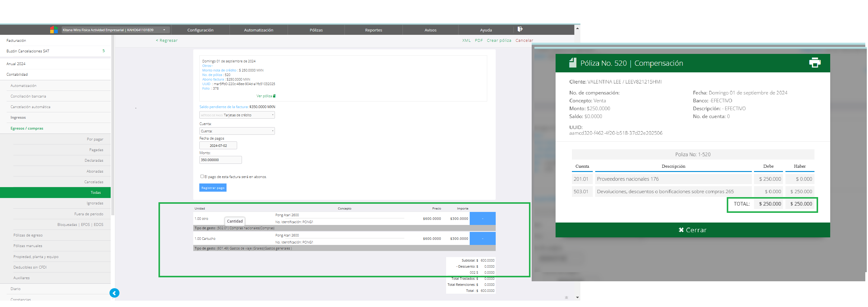Click the green icon next to Ver póliza
Image resolution: width=868 pixels, height=307 pixels.
[274, 96]
